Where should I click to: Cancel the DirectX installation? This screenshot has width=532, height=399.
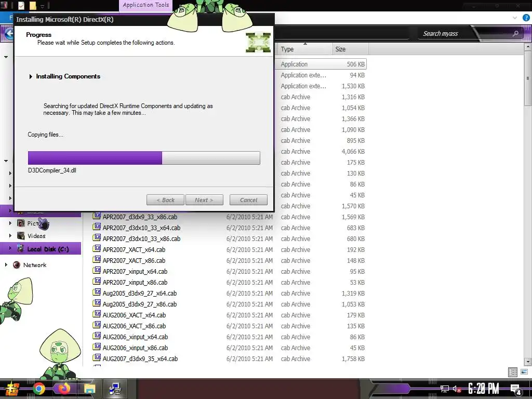click(x=248, y=200)
